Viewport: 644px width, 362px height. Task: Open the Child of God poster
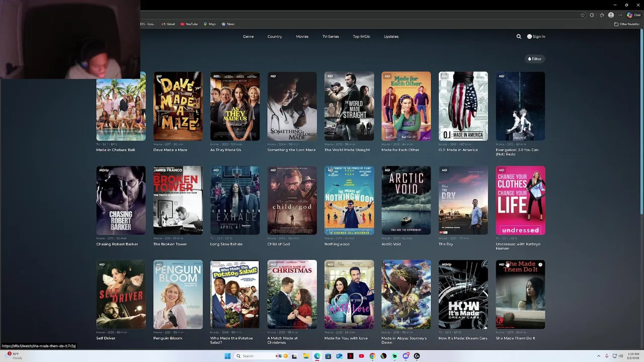[292, 200]
